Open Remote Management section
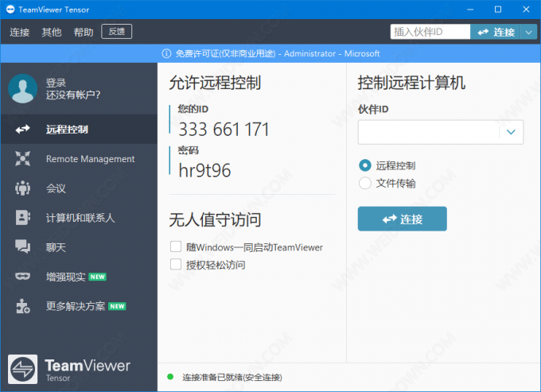Image resolution: width=541 pixels, height=392 pixels. pyautogui.click(x=79, y=158)
